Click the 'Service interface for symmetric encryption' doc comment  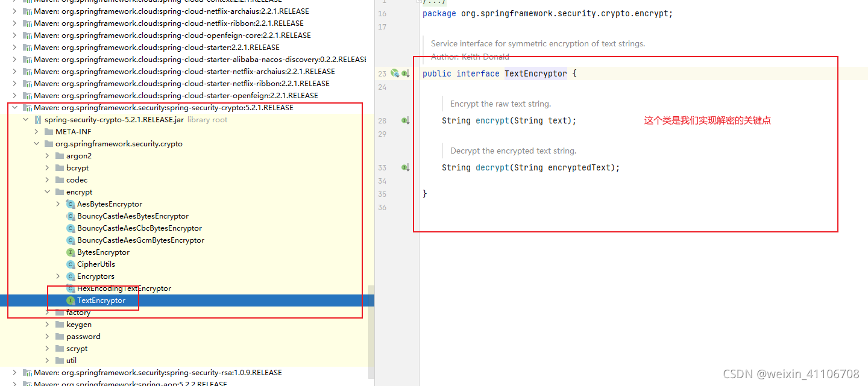tap(538, 43)
